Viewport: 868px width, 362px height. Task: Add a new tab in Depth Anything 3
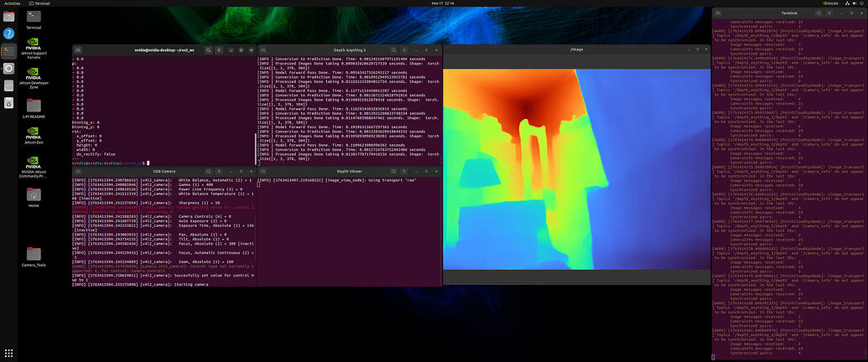pyautogui.click(x=264, y=49)
